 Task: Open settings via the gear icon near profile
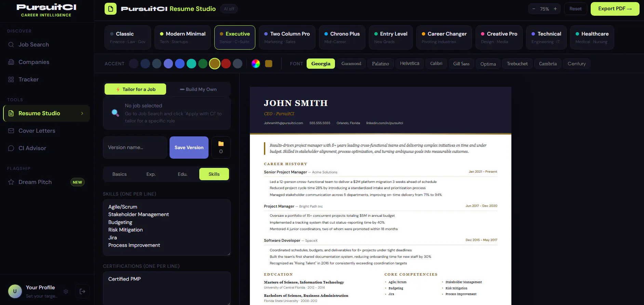coord(66,292)
